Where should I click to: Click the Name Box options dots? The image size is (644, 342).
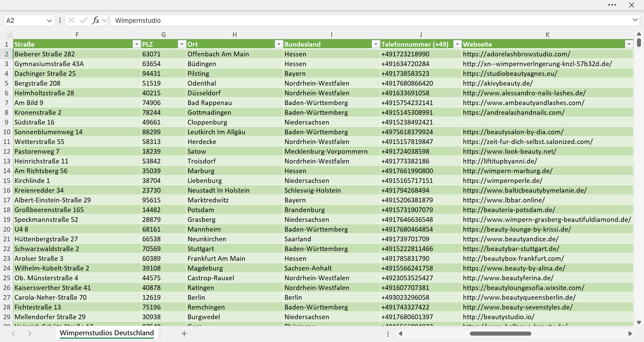pyautogui.click(x=60, y=20)
